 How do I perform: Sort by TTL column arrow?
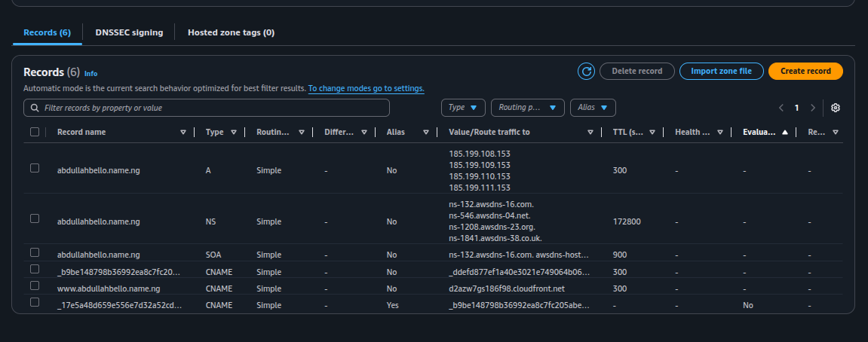pyautogui.click(x=652, y=133)
